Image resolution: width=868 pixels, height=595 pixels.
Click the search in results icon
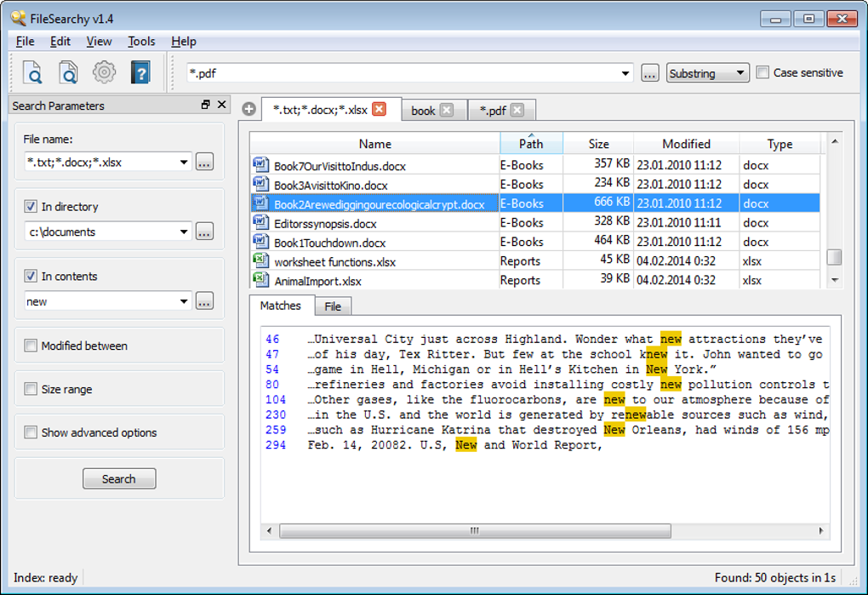pos(68,72)
